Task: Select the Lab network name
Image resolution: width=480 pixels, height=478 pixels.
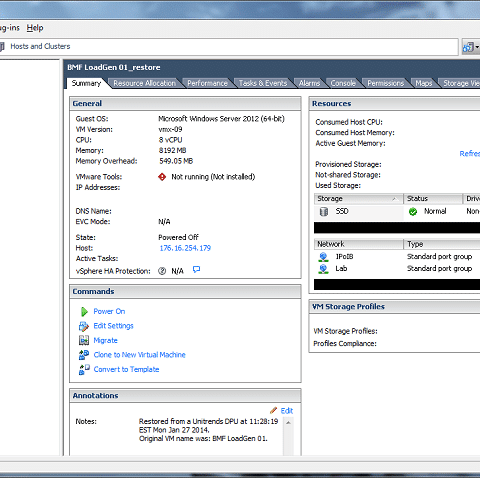Action: click(x=341, y=268)
